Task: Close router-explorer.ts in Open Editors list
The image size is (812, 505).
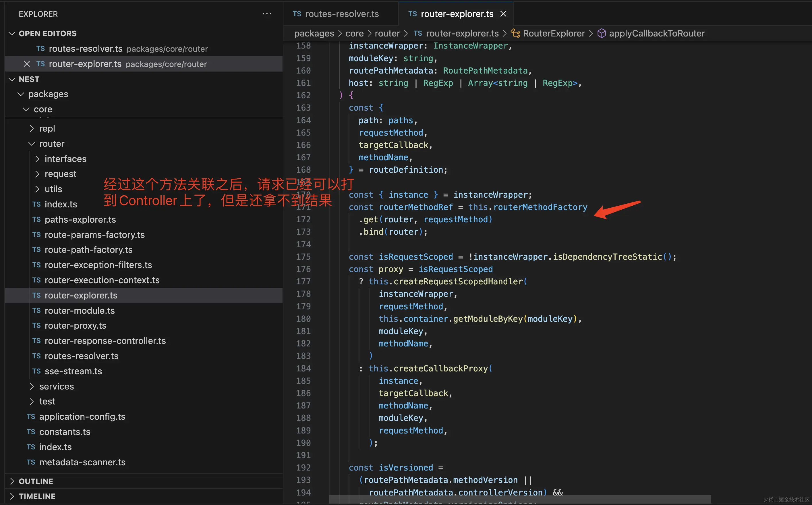Action: point(27,64)
